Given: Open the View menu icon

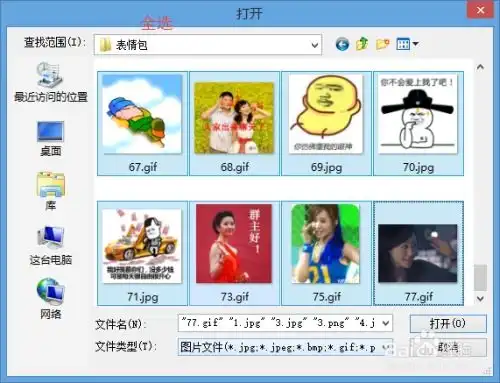Looking at the screenshot, I should click(403, 44).
